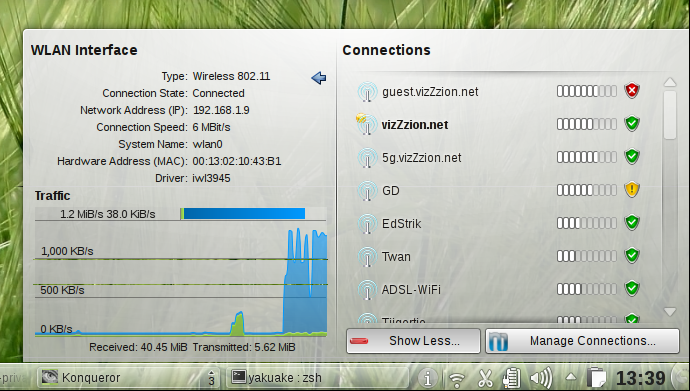Click the volume speaker icon in tray
This screenshot has height=391, width=690.
(x=541, y=378)
